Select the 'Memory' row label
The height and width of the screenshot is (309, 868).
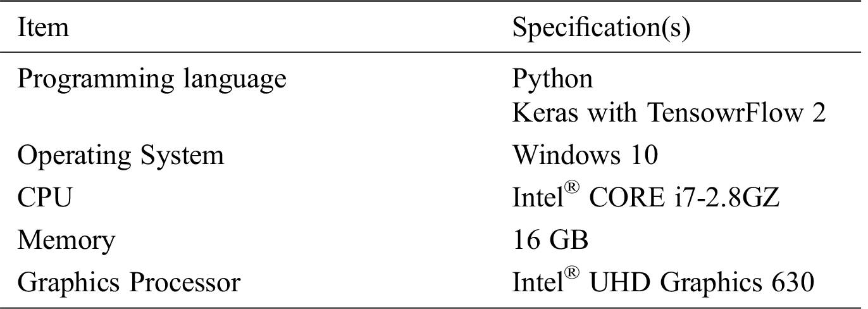pos(66,240)
